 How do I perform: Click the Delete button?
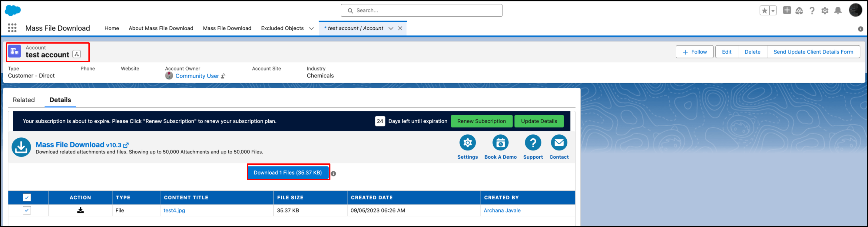click(x=752, y=52)
